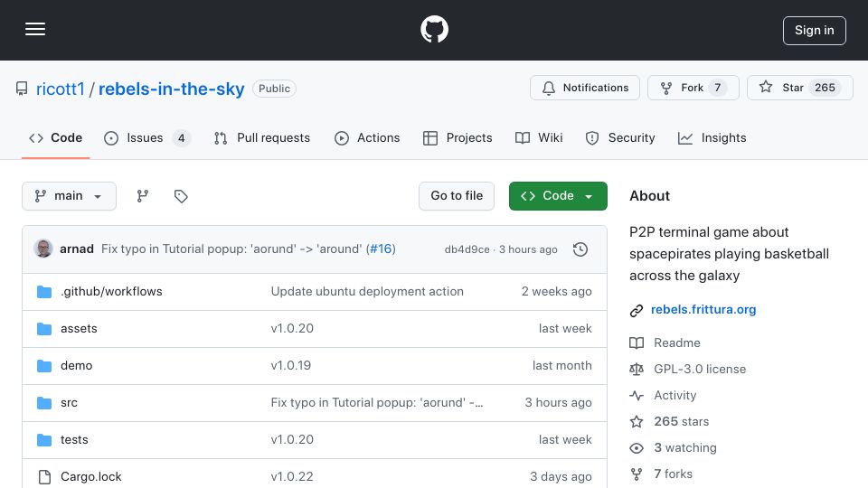Open commit db4d9ce
This screenshot has width=868, height=488.
[467, 249]
